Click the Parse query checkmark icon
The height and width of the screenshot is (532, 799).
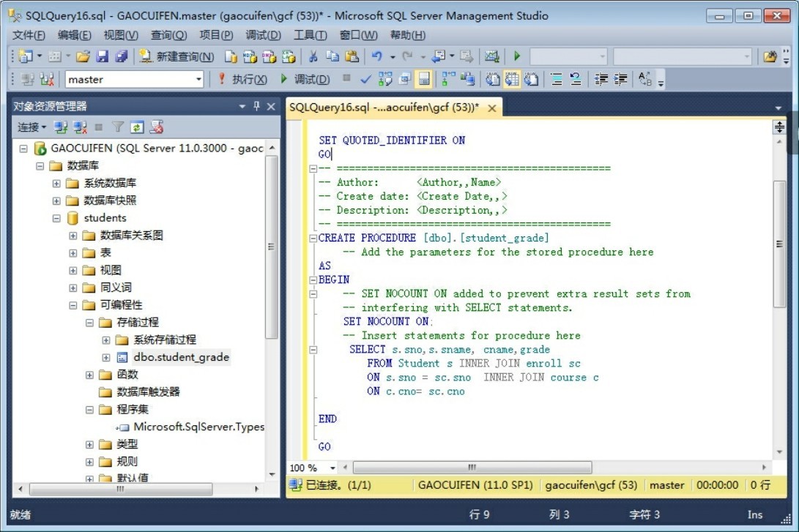[366, 79]
